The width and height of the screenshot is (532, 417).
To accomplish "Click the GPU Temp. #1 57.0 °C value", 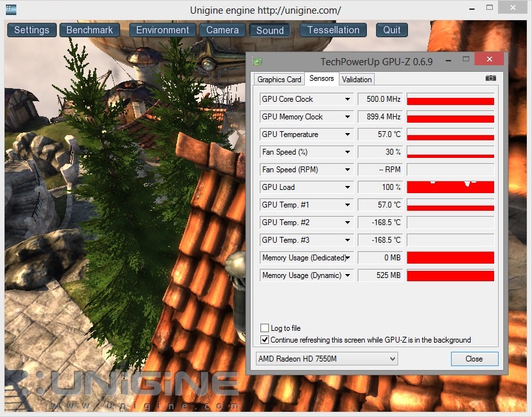I will [x=381, y=205].
